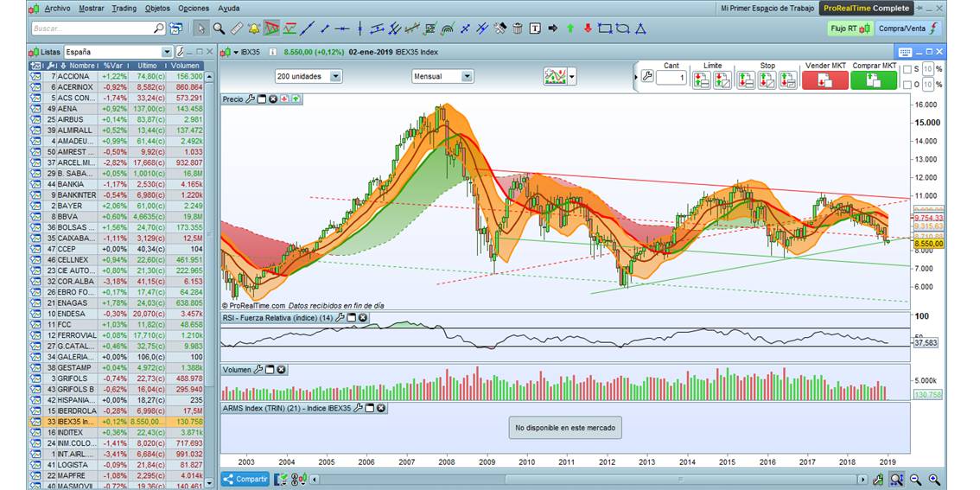Click Mi Primer Espacio de Trabajo
The width and height of the screenshot is (980, 490).
(x=767, y=9)
